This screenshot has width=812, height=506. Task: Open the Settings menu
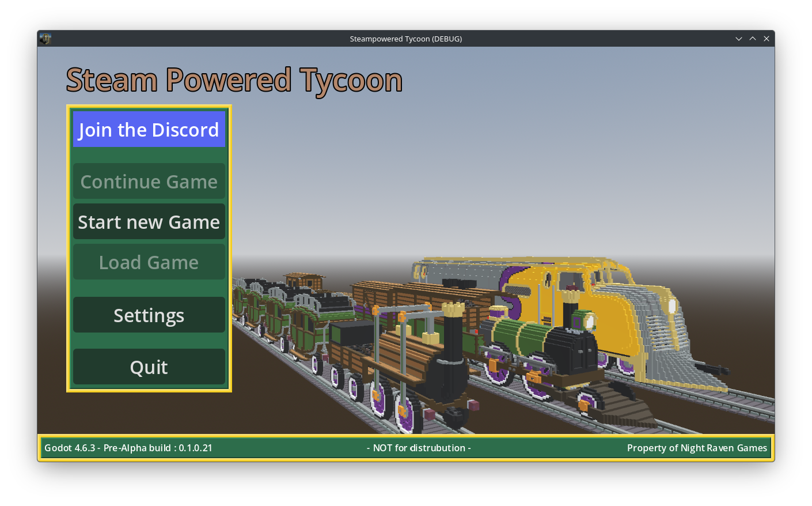click(149, 315)
